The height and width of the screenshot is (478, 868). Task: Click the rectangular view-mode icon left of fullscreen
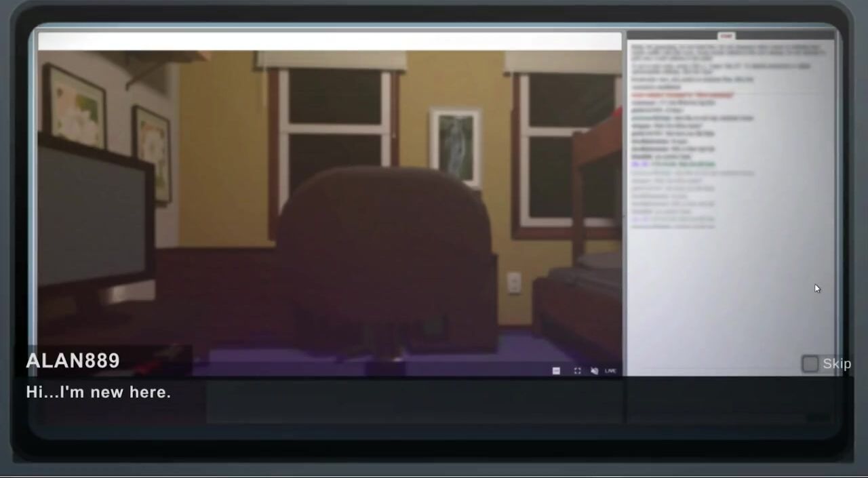[x=556, y=371]
